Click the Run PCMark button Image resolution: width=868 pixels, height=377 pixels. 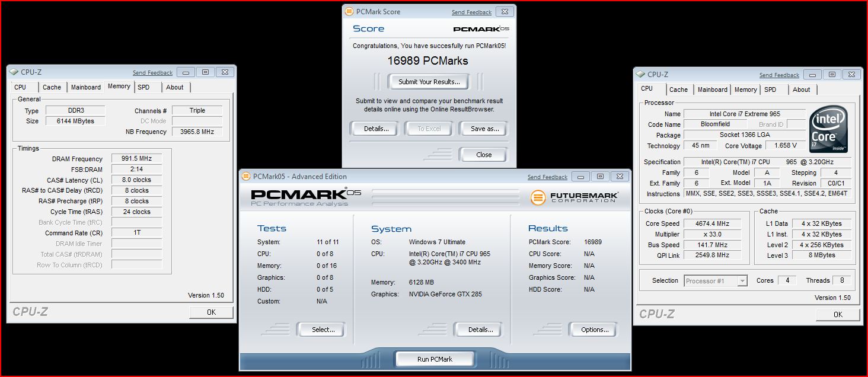click(435, 359)
